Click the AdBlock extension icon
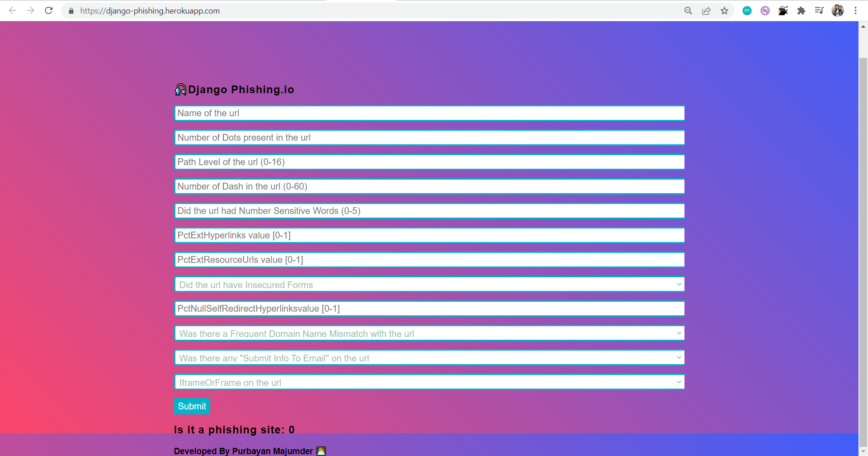 coord(765,10)
